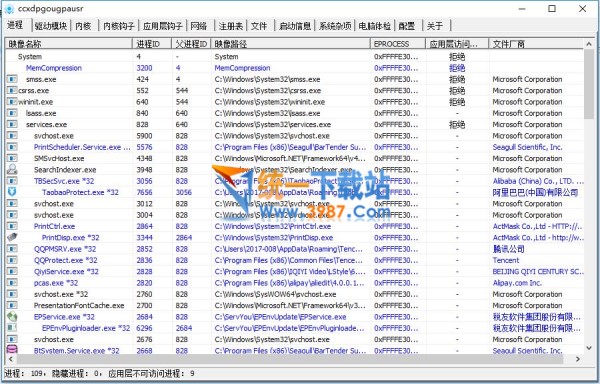Switch to the 驱动模块 tab
Viewport: 600px width, 384px height.
tap(51, 26)
